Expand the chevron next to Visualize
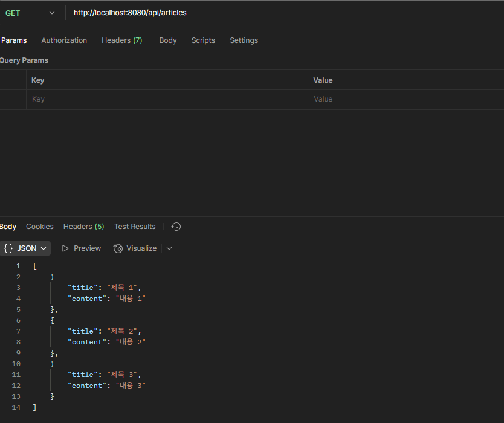This screenshot has height=423, width=504. [169, 248]
